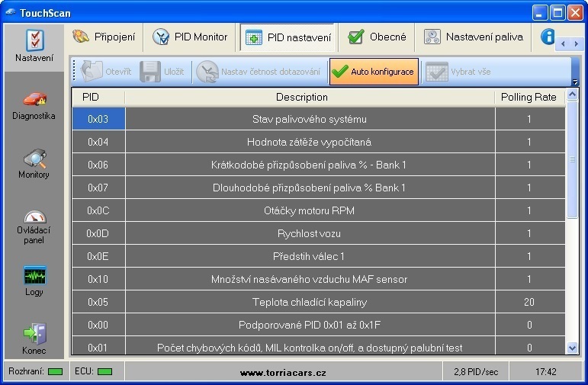This screenshot has height=385, width=588.
Task: Click the Otevřít toolbar button
Action: [x=106, y=71]
